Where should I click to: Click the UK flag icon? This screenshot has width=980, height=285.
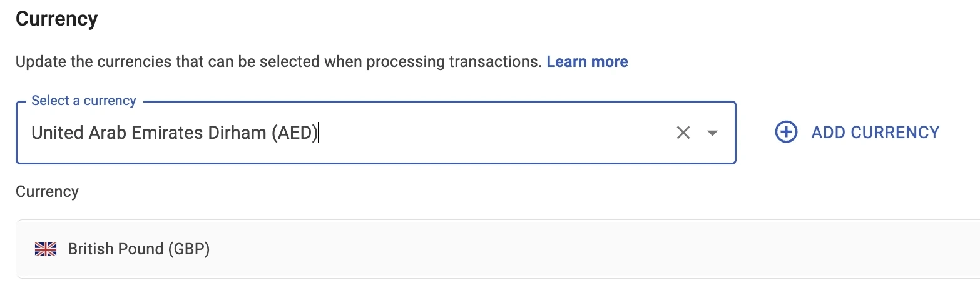[x=45, y=249]
